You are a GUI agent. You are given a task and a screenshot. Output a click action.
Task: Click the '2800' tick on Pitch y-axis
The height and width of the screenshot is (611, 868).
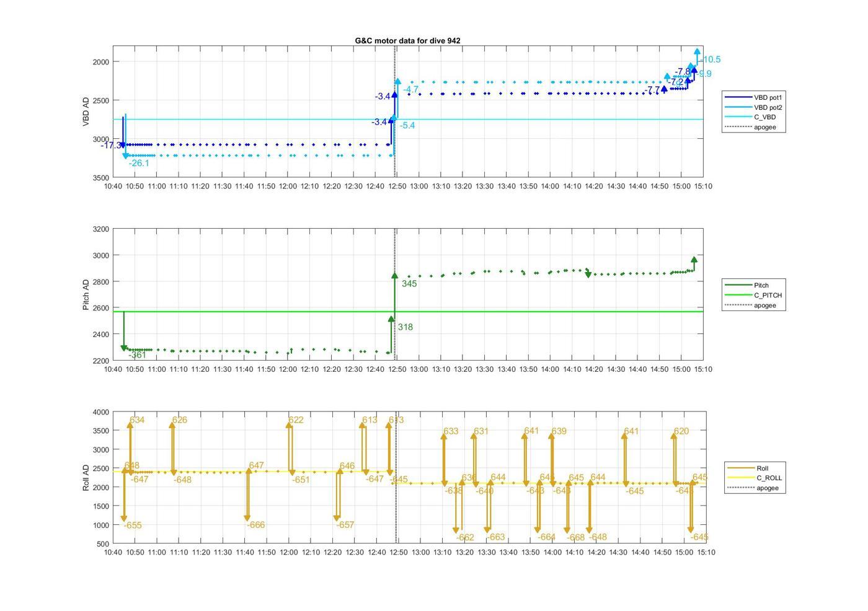(x=100, y=282)
